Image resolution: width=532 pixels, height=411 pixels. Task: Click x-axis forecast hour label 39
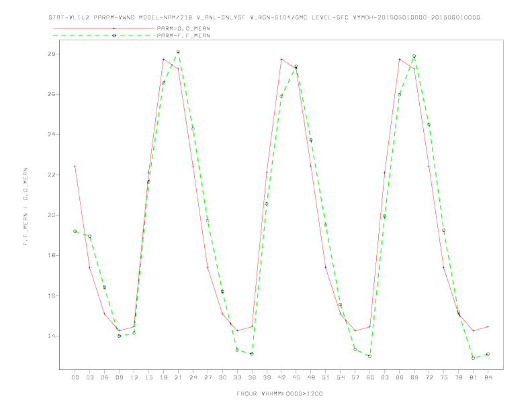pyautogui.click(x=267, y=377)
